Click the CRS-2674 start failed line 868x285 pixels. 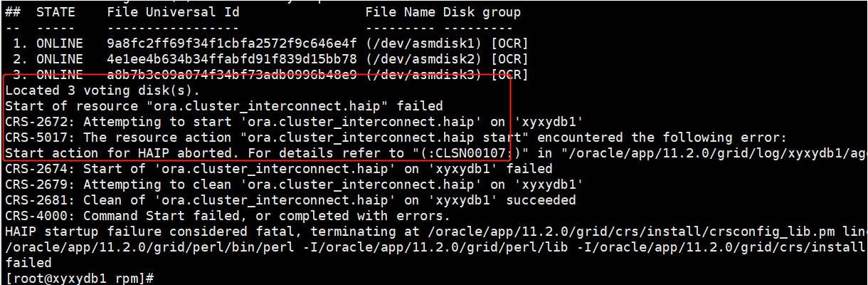coord(279,169)
